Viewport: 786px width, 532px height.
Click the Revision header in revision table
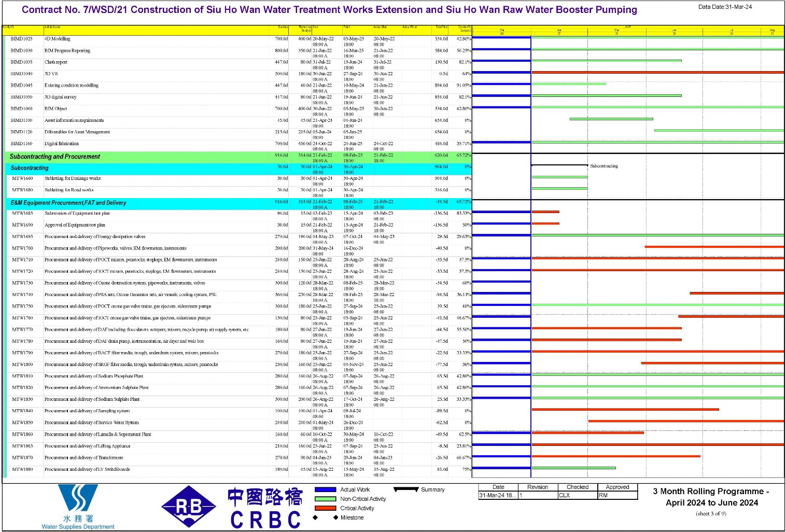point(538,487)
